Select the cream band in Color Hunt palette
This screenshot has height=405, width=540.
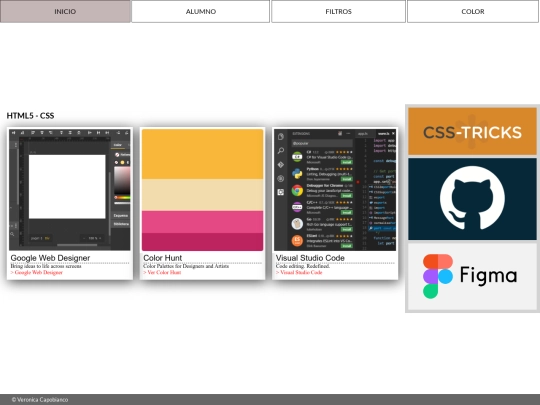pyautogui.click(x=202, y=195)
